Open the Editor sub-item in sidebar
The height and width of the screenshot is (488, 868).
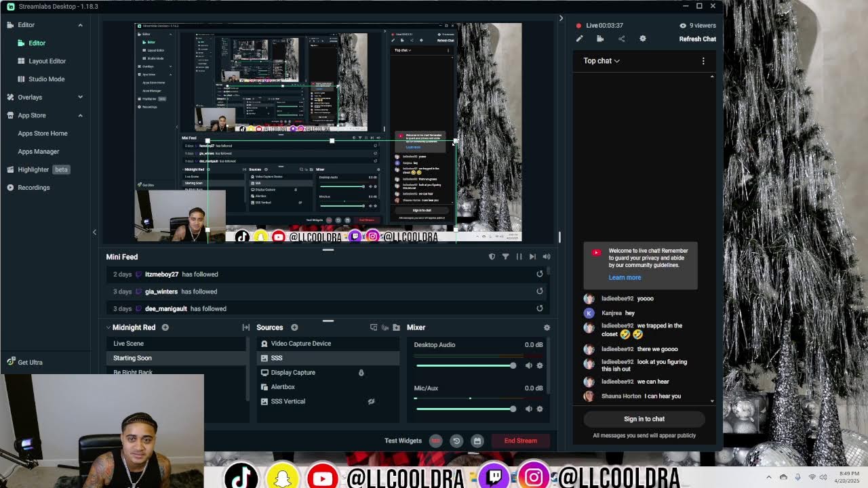37,43
